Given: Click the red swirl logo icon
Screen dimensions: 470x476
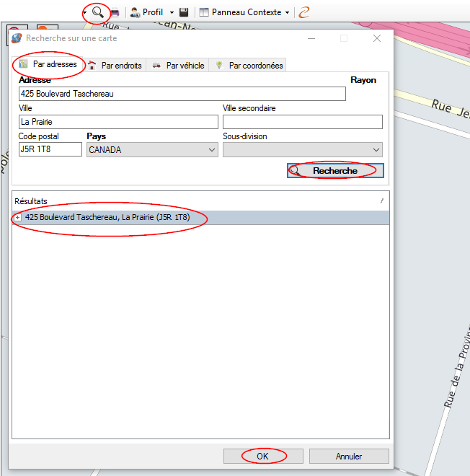Looking at the screenshot, I should [304, 12].
